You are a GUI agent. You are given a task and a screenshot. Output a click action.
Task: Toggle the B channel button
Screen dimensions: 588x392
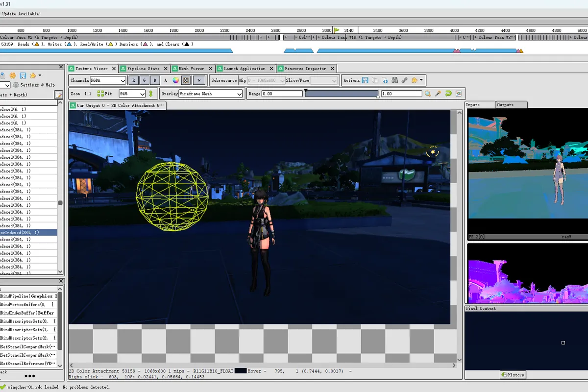click(x=155, y=80)
